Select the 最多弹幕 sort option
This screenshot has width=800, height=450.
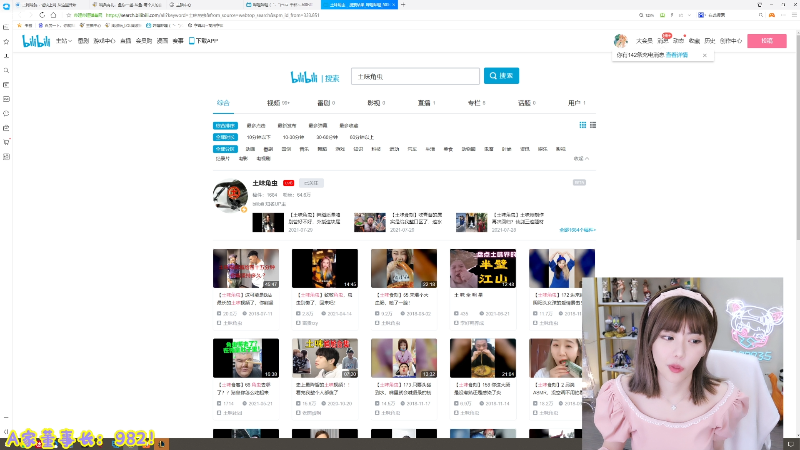click(x=318, y=126)
